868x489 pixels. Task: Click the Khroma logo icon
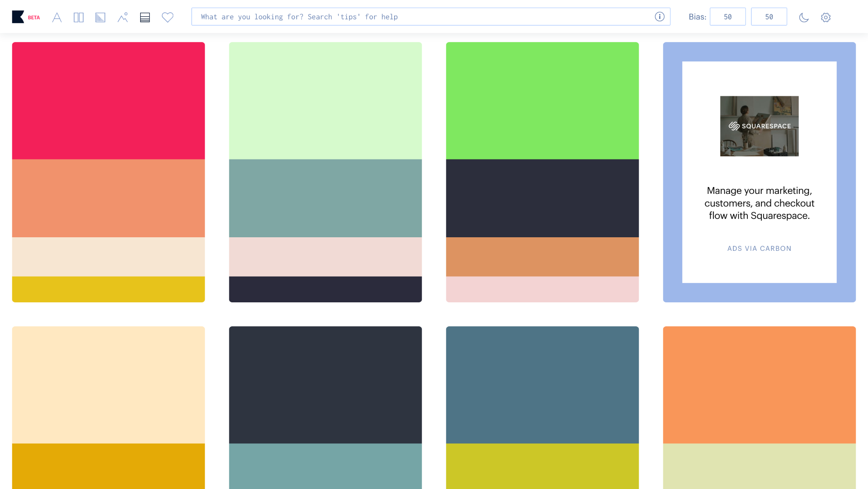(18, 17)
